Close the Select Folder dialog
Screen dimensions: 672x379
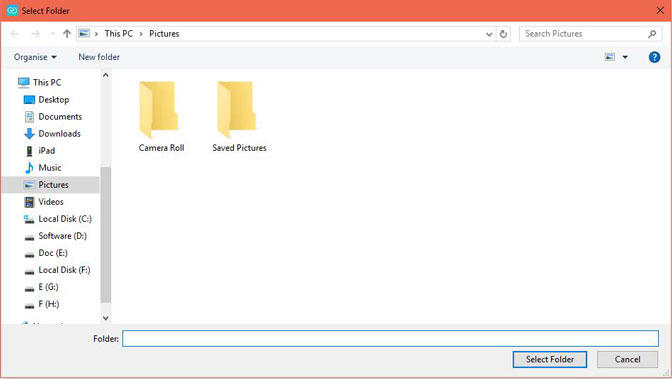click(x=660, y=10)
